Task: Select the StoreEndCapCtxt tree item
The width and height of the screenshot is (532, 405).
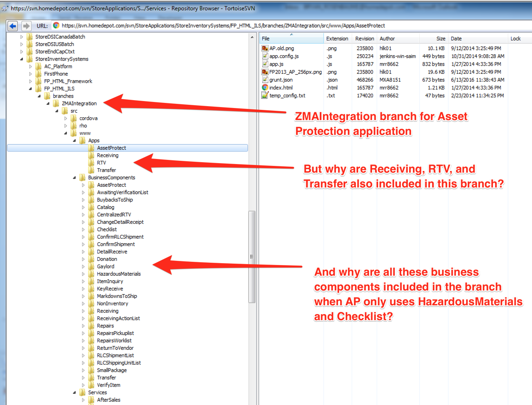Action: (55, 51)
